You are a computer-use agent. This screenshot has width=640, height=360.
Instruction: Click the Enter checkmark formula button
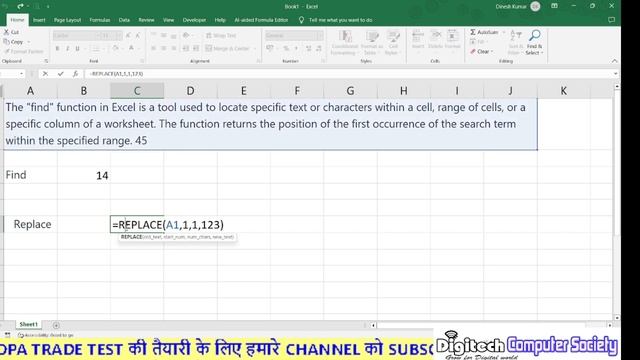click(60, 73)
